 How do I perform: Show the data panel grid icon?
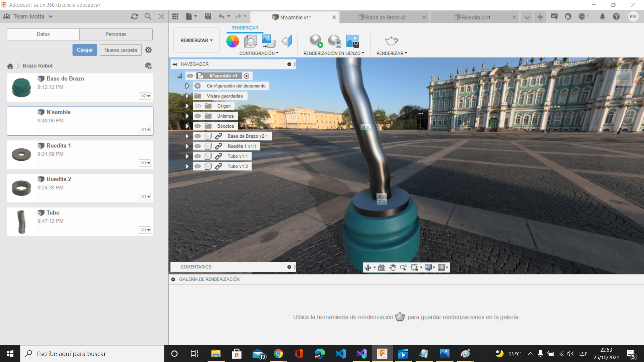coord(175,16)
